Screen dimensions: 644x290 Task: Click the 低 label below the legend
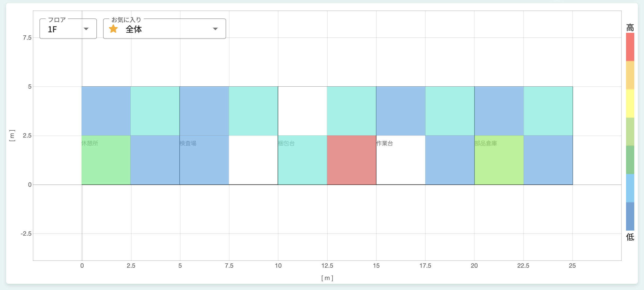tap(630, 237)
